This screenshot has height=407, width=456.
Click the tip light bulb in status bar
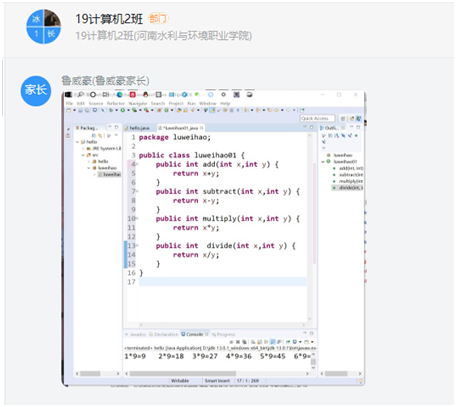point(360,381)
